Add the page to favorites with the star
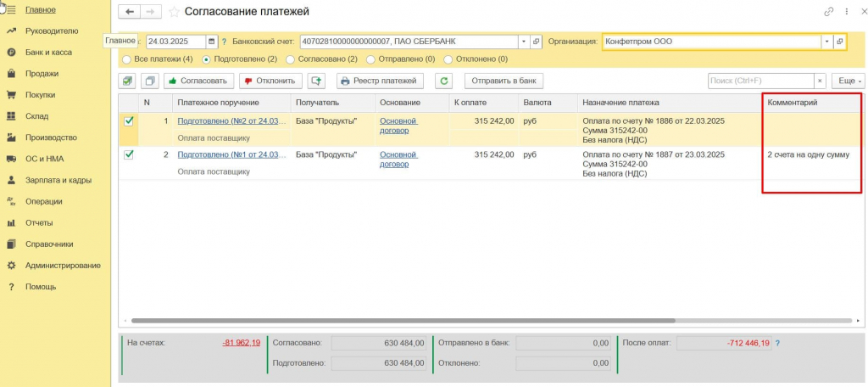This screenshot has width=868, height=387. pyautogui.click(x=174, y=12)
